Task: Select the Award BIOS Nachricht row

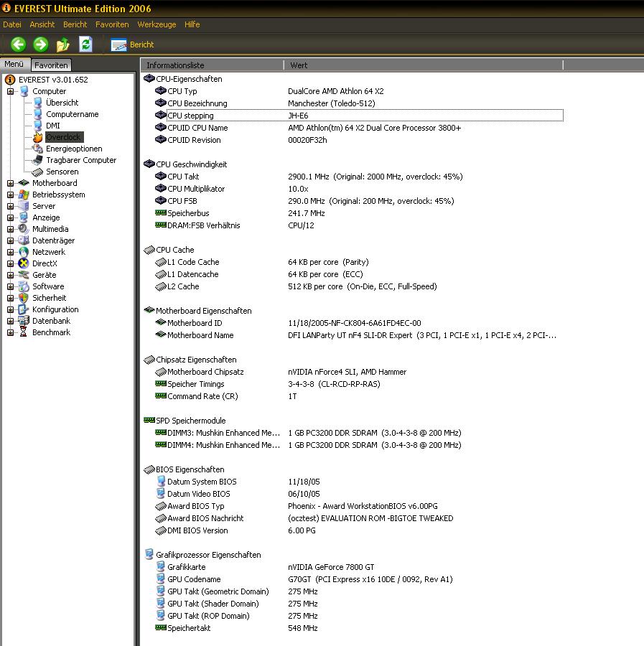Action: click(x=359, y=518)
